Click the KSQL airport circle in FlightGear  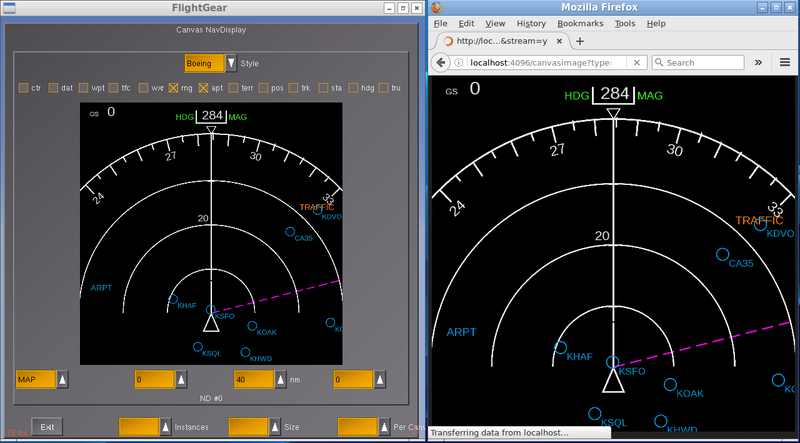coord(198,347)
